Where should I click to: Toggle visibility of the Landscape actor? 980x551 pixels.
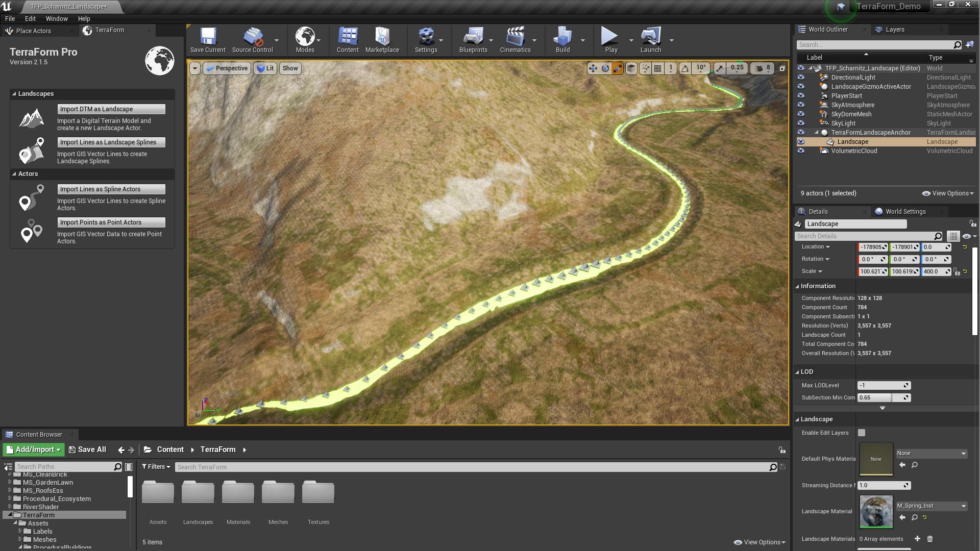tap(800, 142)
